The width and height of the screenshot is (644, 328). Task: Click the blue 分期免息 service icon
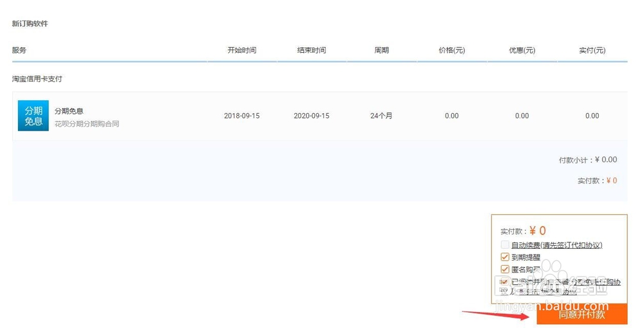pyautogui.click(x=33, y=116)
